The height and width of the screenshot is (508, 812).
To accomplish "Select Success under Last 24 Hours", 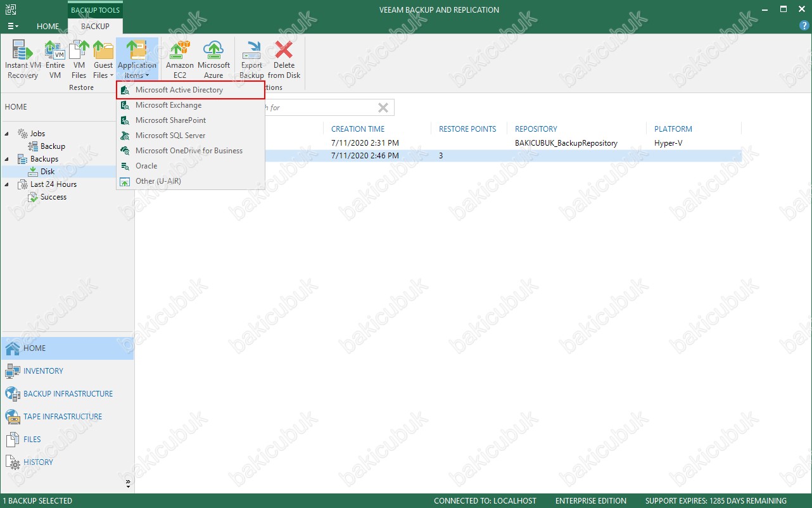I will click(53, 197).
